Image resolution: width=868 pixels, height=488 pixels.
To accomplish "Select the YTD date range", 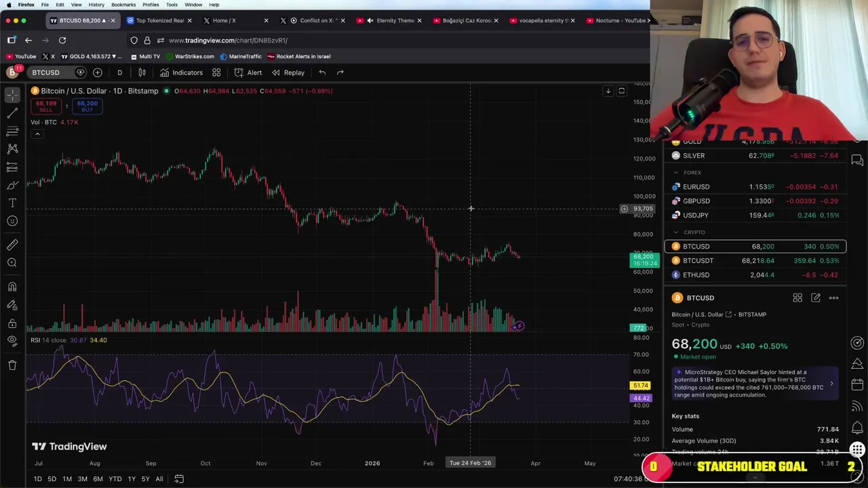I will point(115,479).
